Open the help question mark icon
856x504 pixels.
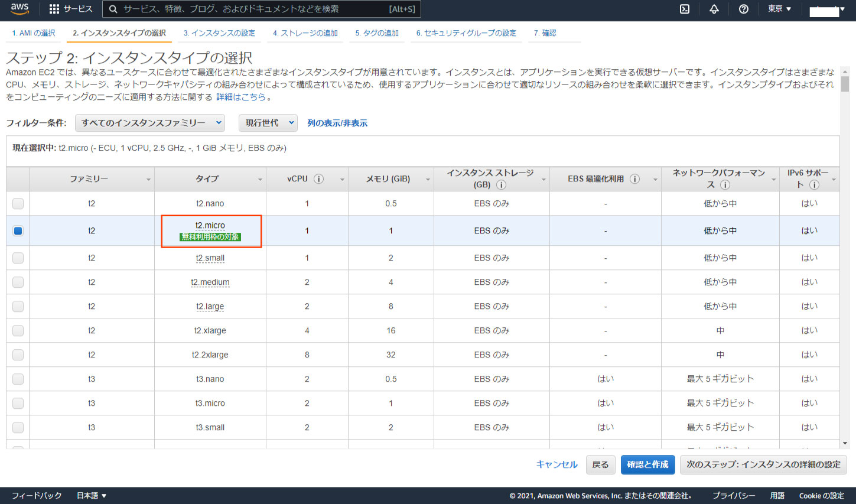pos(744,9)
